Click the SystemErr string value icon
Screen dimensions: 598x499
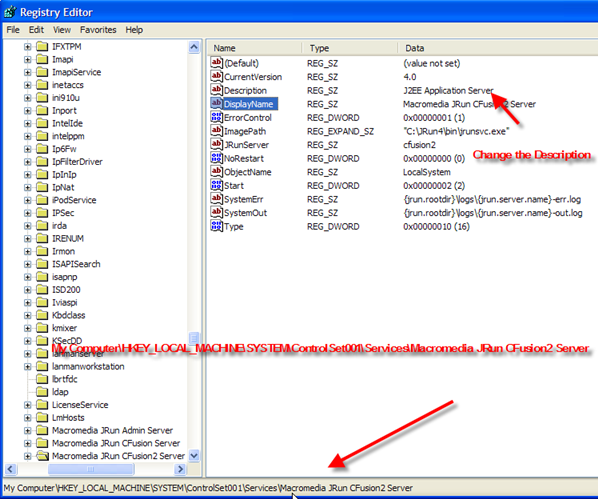click(216, 199)
